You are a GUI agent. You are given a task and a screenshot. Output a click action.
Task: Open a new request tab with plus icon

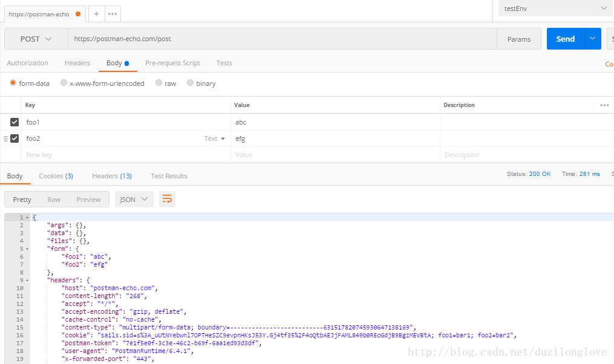point(96,14)
